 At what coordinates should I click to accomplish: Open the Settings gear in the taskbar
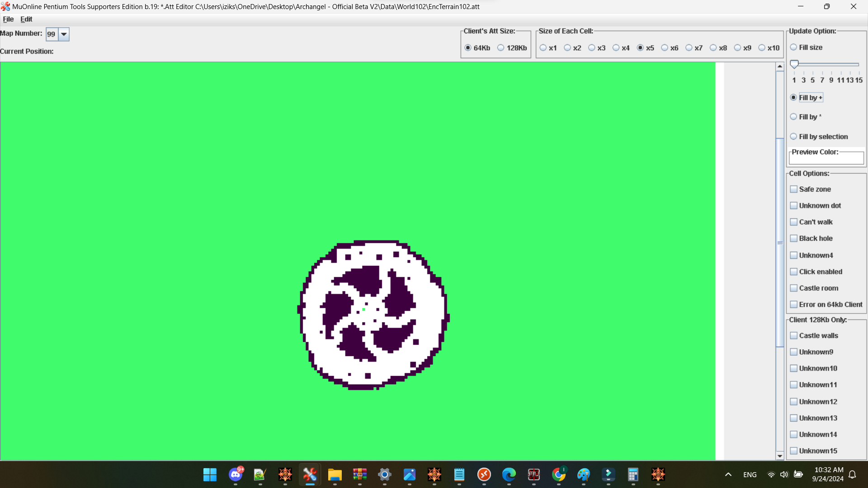coord(385,474)
